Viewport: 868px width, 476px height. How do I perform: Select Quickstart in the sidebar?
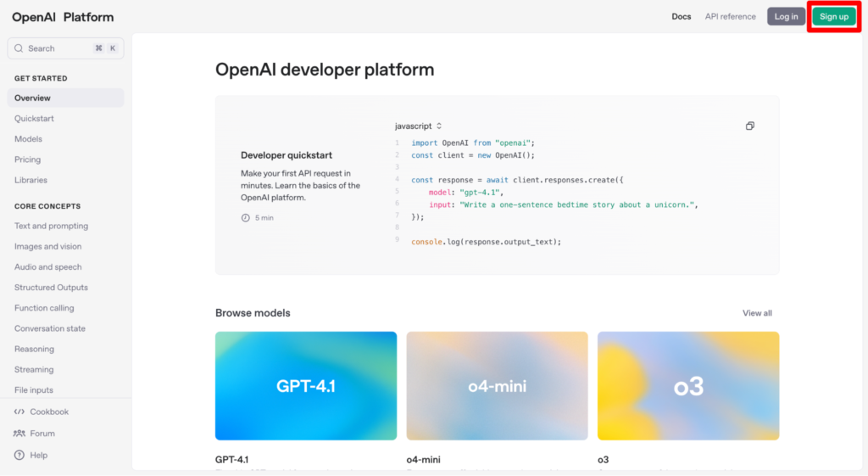[34, 119]
